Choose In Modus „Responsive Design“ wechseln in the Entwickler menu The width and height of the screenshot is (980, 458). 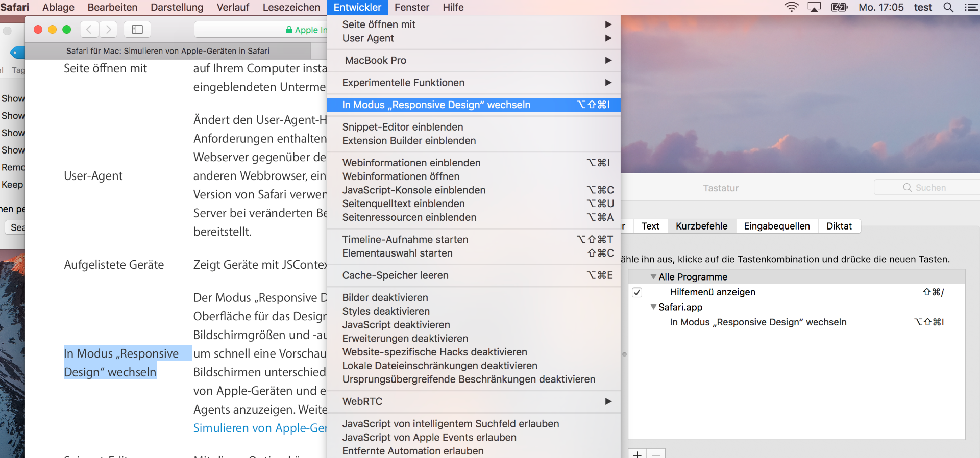(x=474, y=105)
